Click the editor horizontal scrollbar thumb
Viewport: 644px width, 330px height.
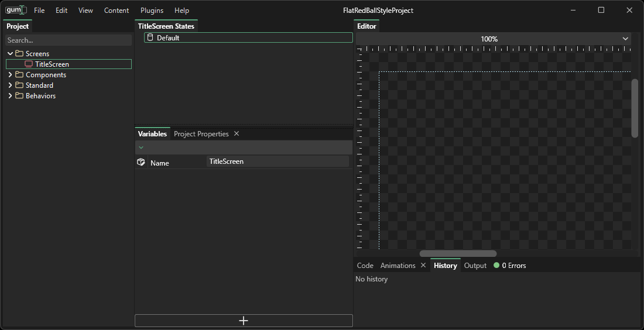coord(458,253)
